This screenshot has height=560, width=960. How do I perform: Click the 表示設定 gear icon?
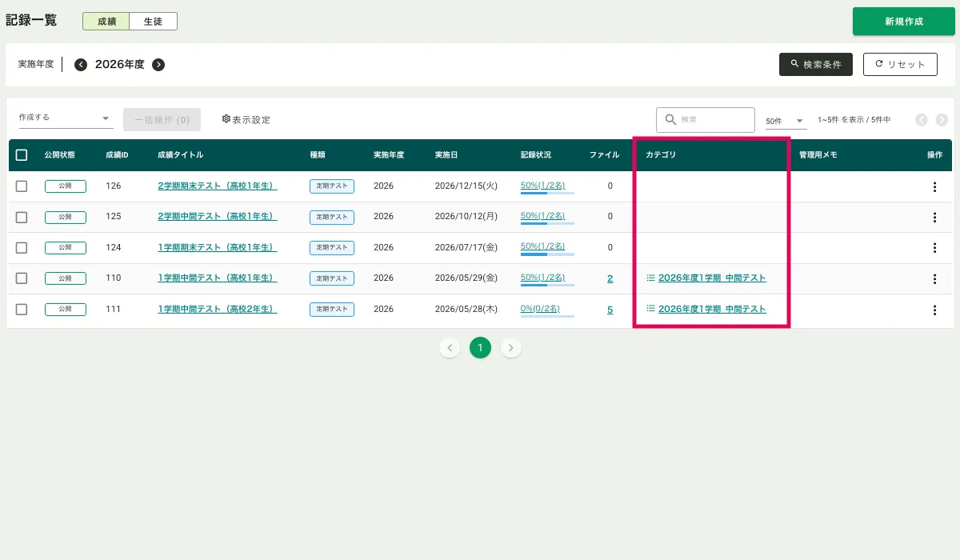tap(226, 119)
